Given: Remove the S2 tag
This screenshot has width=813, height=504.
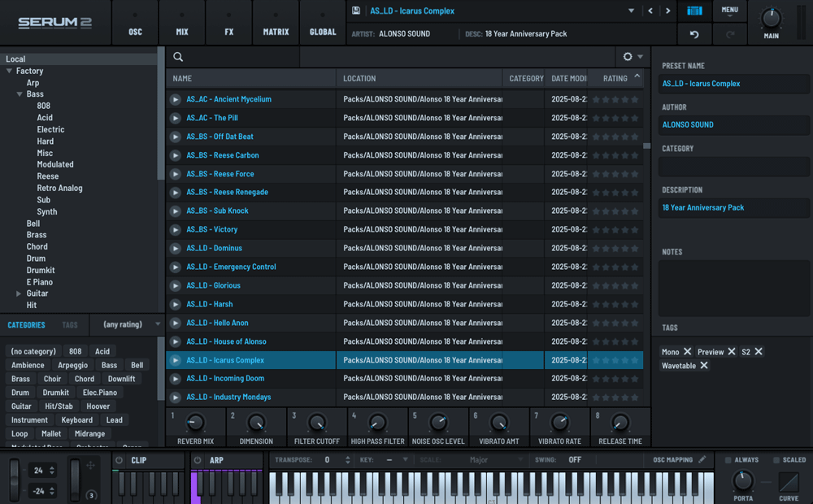Looking at the screenshot, I should tap(758, 351).
